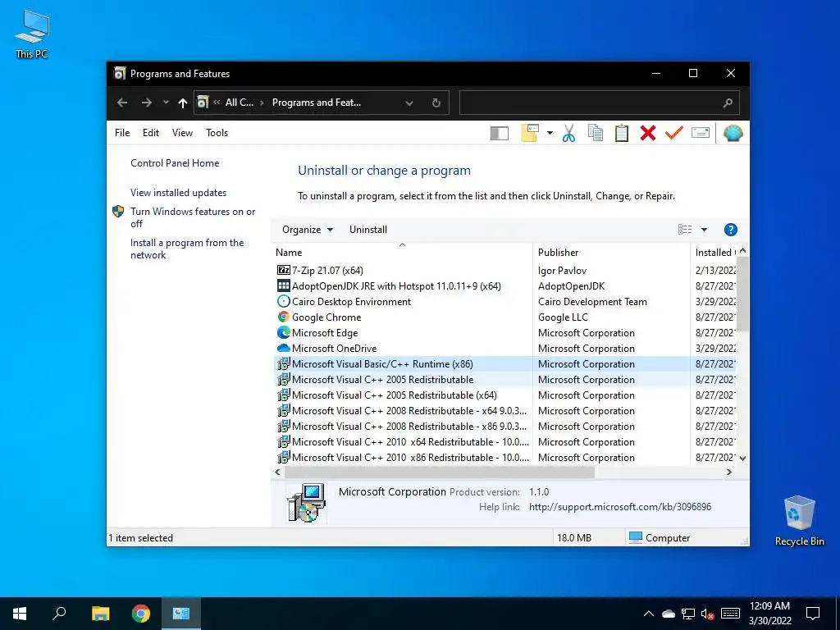This screenshot has width=840, height=630.
Task: Click the vertical scrollbar down arrow
Action: 742,458
